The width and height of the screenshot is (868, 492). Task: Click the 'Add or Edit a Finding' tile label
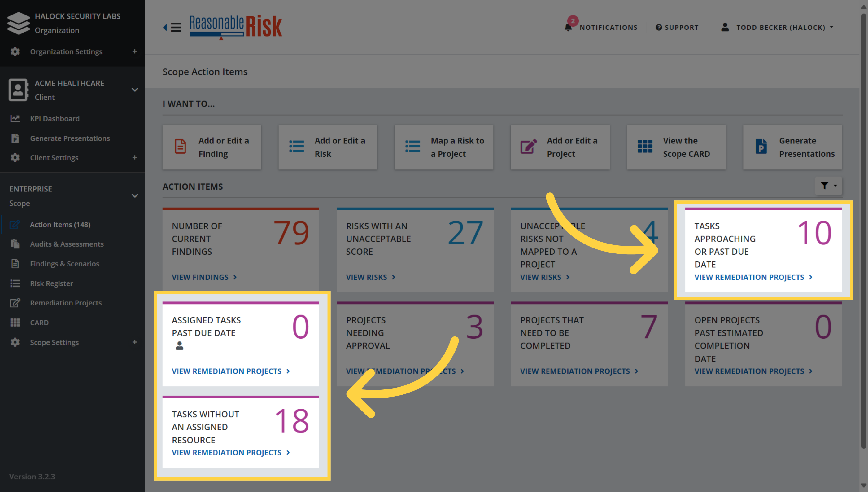[x=224, y=147]
